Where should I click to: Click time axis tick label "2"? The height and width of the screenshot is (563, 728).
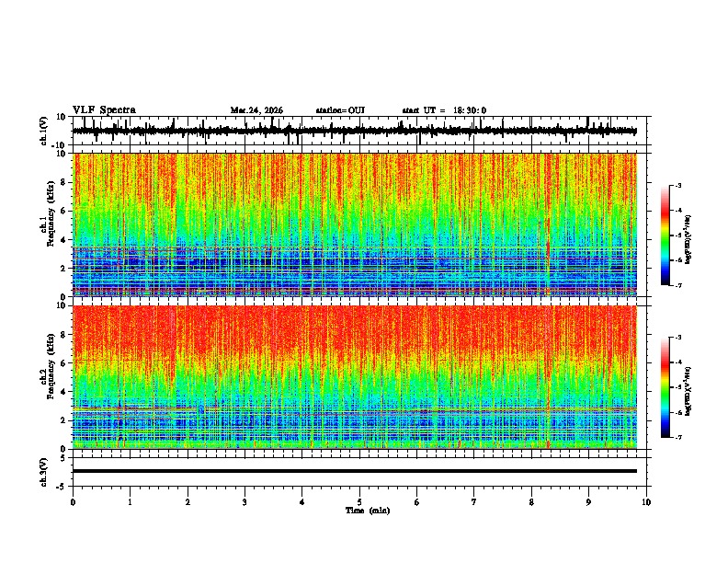point(188,502)
